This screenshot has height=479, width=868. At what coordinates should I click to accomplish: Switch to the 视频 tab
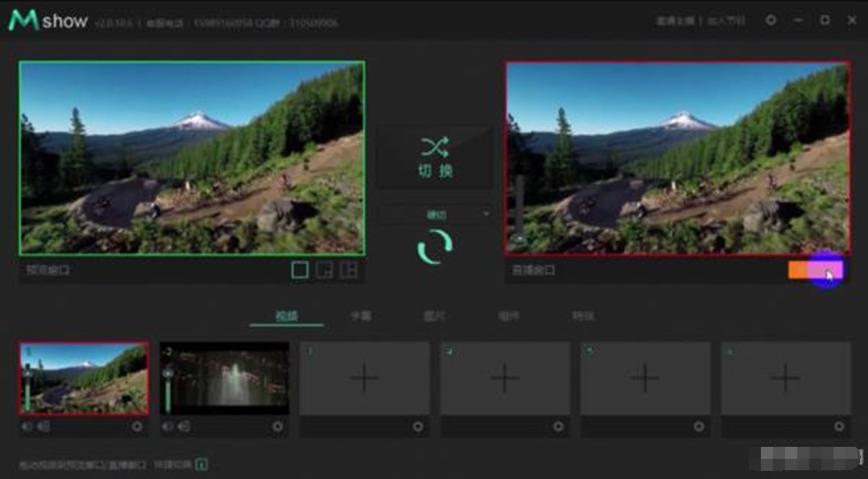coord(286,316)
